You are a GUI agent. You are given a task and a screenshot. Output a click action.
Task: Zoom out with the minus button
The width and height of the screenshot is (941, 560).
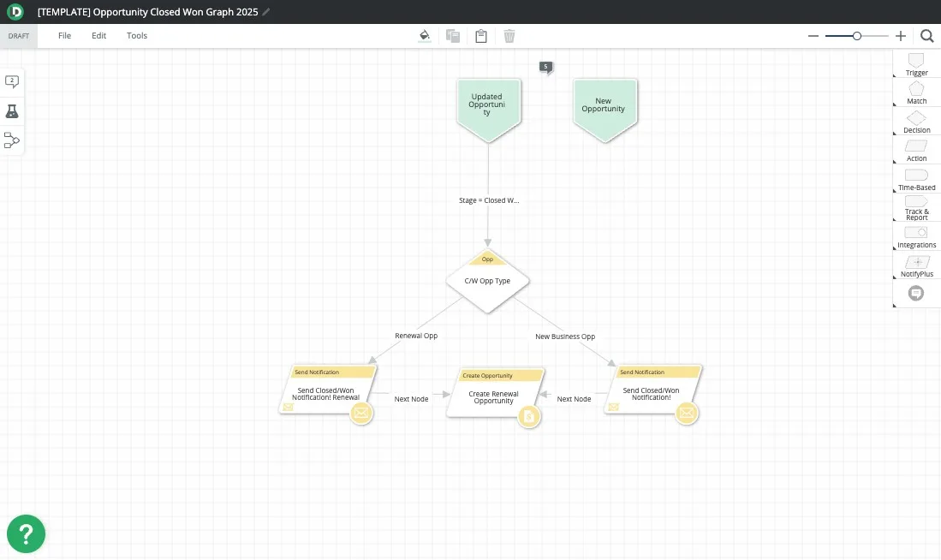click(813, 36)
